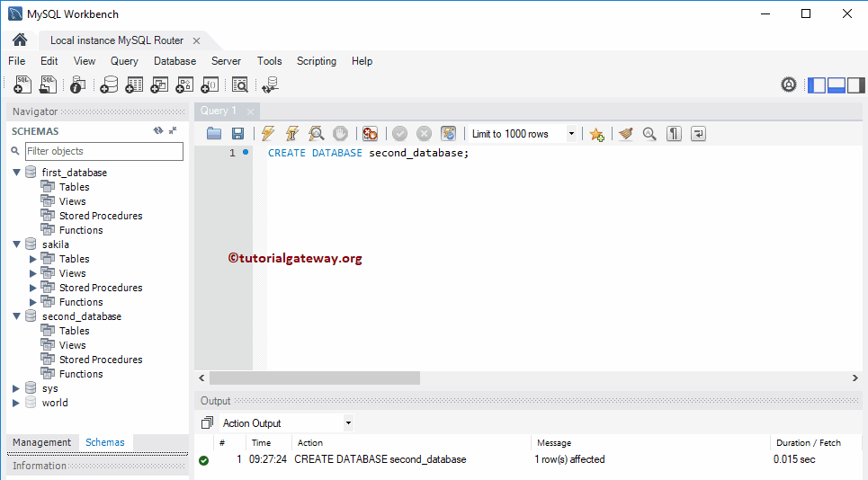Collapse the second_database schema
Screen dimensions: 868x480
coord(16,316)
